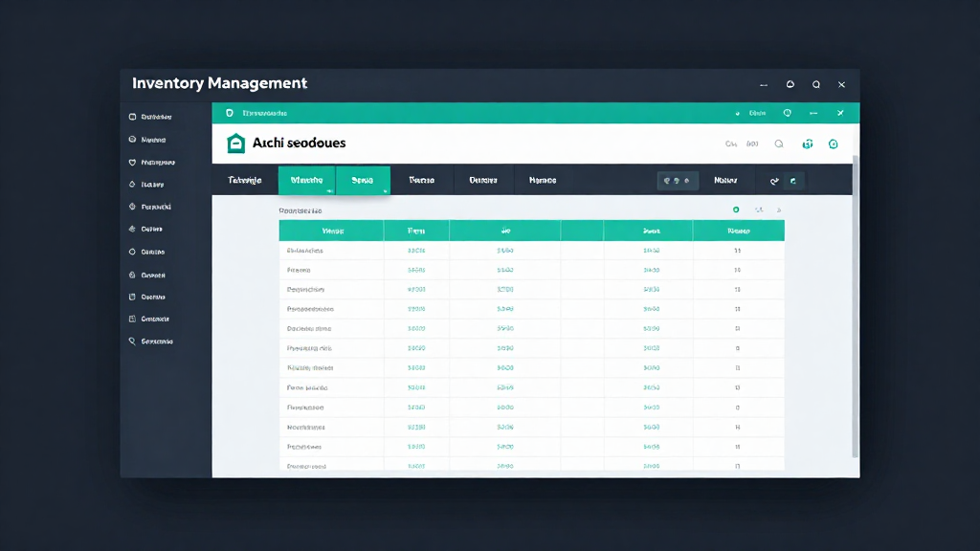Click the three-dot button in the dark navigation bar
Screen dimensions: 980x551
[678, 181]
